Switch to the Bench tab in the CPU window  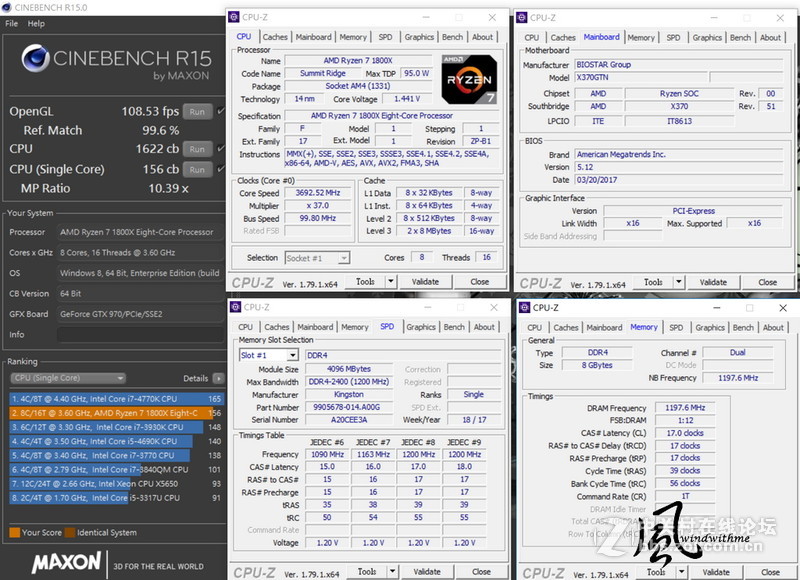(x=453, y=36)
